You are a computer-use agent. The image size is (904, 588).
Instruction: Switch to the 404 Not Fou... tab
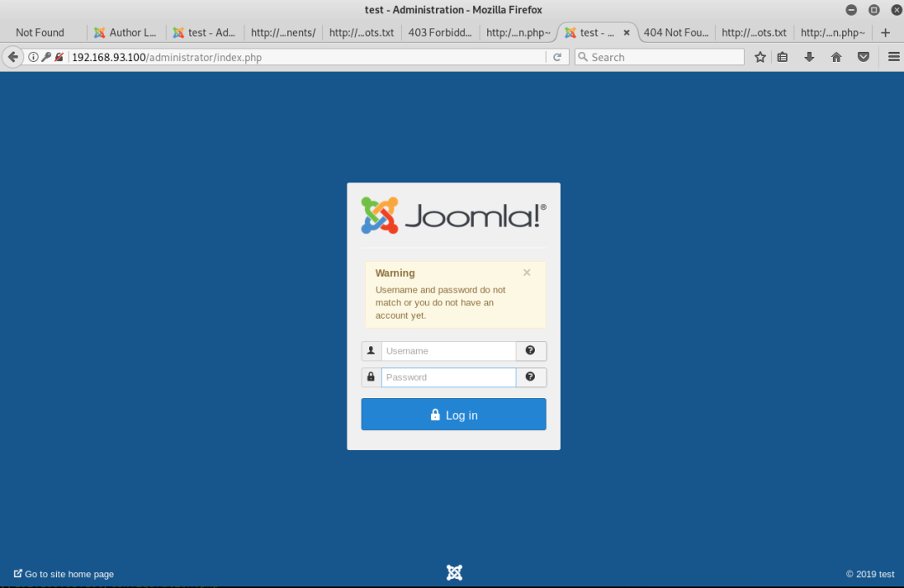pyautogui.click(x=675, y=33)
